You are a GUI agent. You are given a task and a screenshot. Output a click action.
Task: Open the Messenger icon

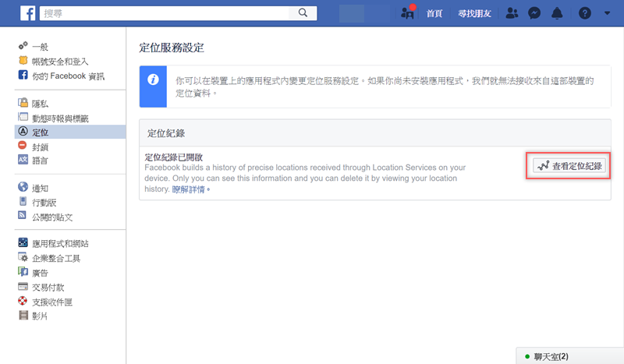coord(534,13)
